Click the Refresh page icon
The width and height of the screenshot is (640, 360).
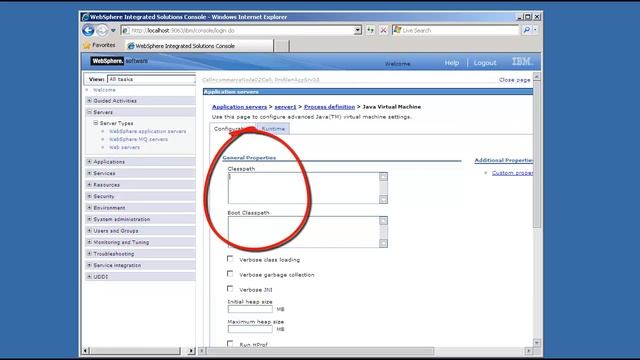point(370,30)
